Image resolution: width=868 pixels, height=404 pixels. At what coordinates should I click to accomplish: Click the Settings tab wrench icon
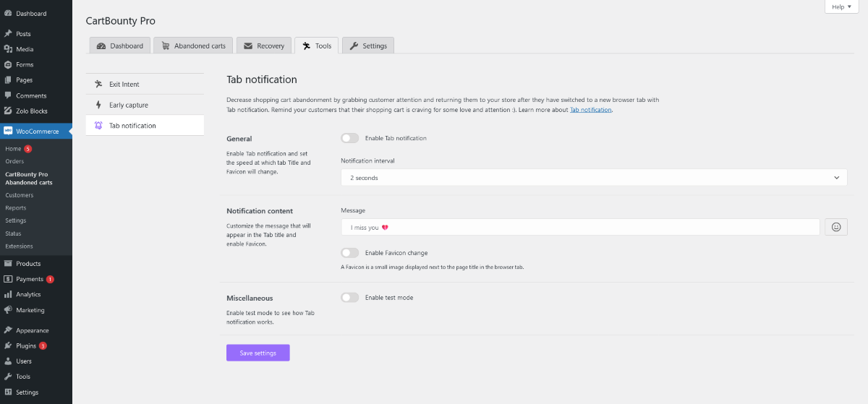(x=354, y=46)
